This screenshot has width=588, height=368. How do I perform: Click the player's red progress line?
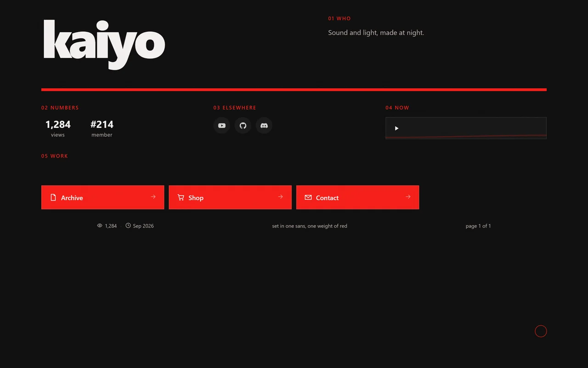[466, 136]
